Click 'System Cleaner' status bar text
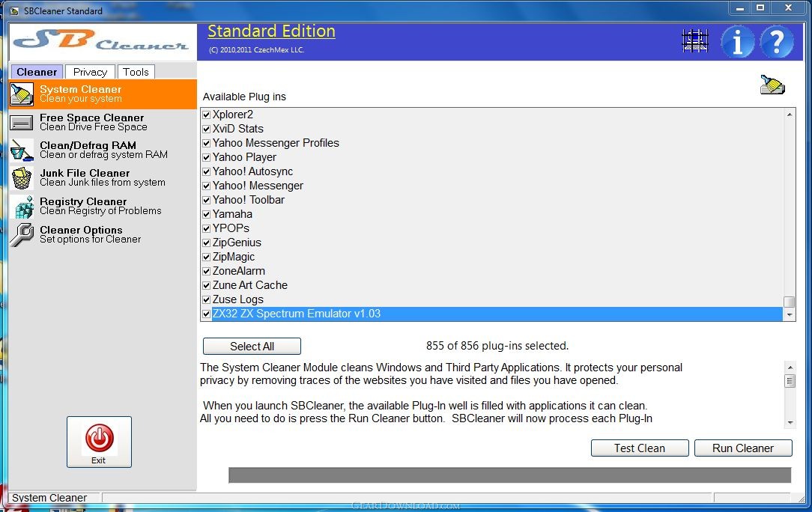The image size is (812, 512). point(49,498)
